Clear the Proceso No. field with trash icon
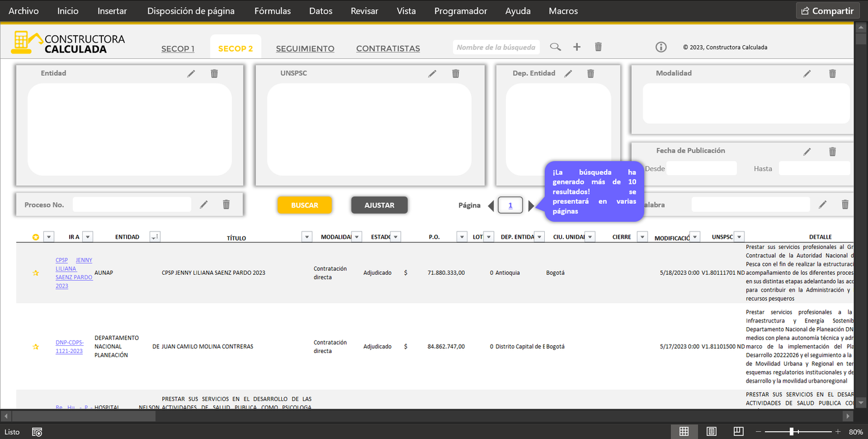This screenshot has width=868, height=439. (226, 204)
